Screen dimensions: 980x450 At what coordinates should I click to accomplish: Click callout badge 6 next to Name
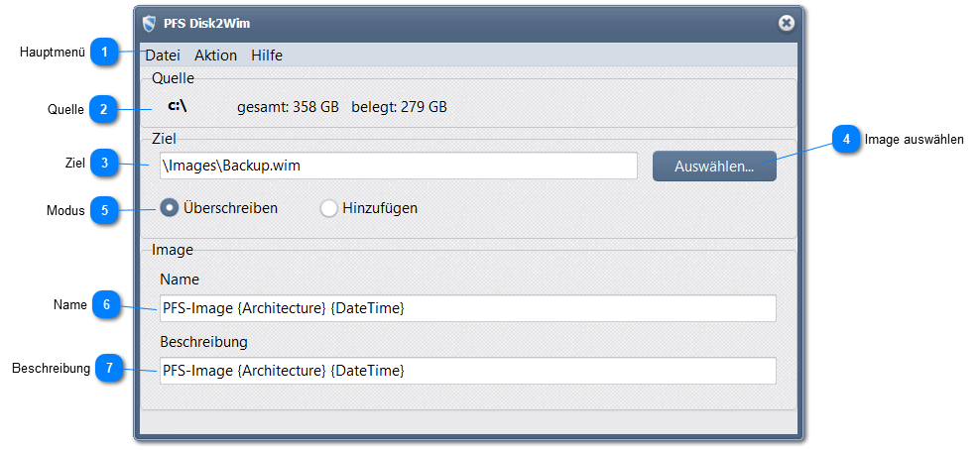(106, 305)
